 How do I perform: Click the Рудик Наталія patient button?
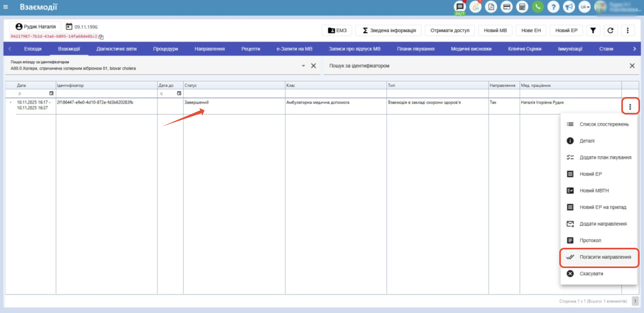pos(35,27)
